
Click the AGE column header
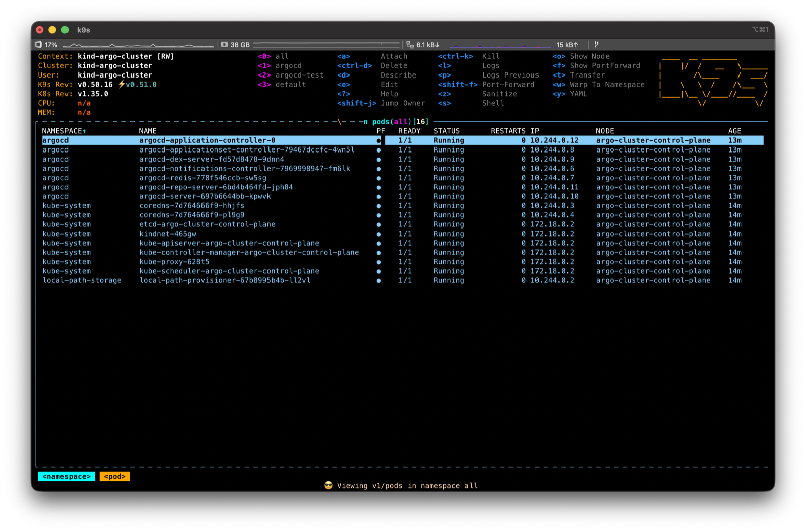[734, 131]
